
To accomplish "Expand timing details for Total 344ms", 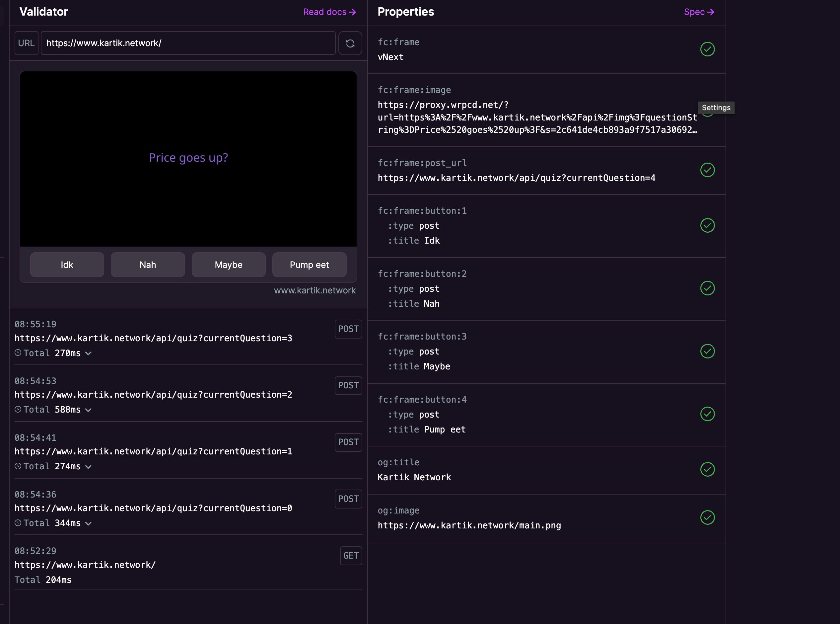I will pos(88,523).
